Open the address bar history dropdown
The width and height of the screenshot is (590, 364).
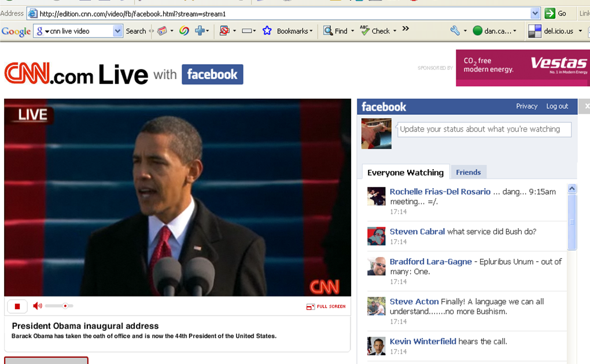[x=535, y=13]
